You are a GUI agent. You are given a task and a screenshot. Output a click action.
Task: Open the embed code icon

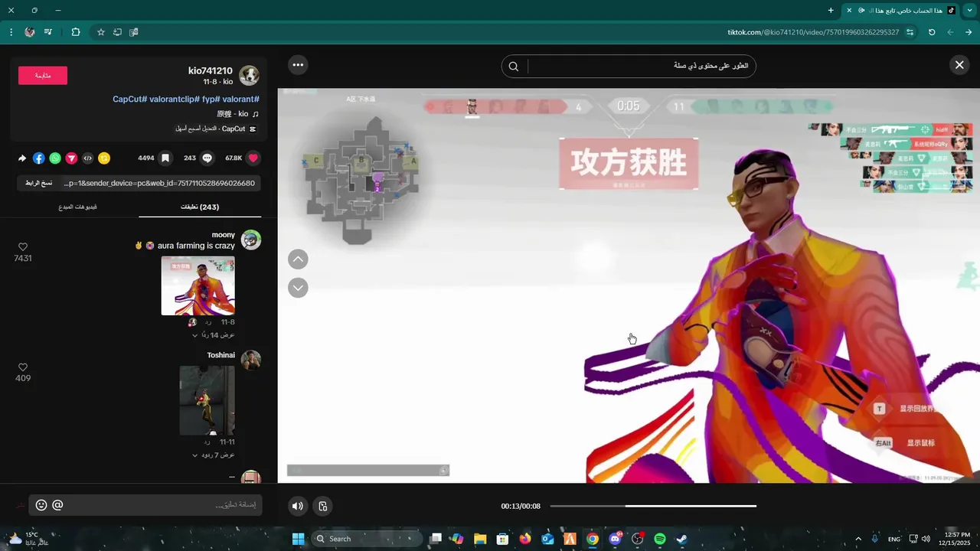coord(87,158)
